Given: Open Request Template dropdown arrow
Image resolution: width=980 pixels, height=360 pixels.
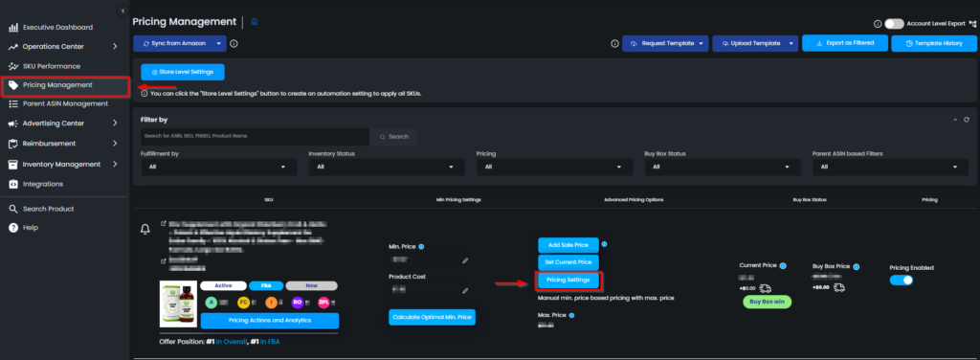Looking at the screenshot, I should [702, 44].
